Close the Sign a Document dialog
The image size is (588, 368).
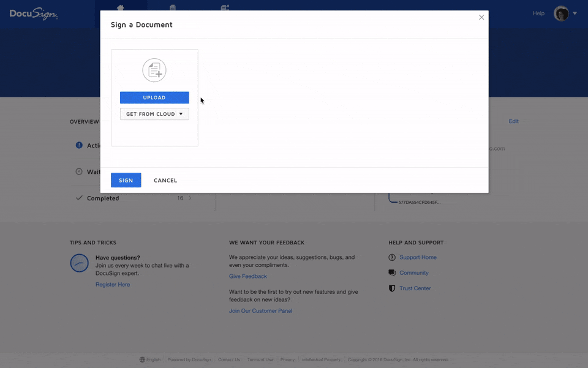481,17
